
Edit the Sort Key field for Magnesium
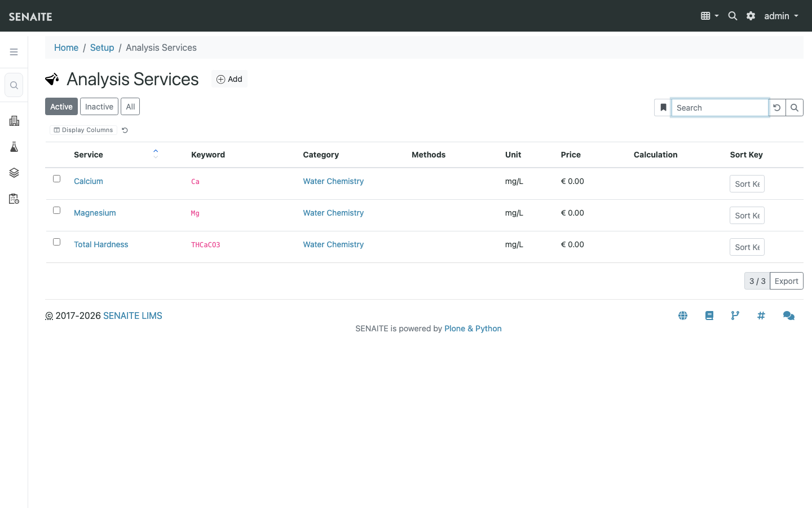(747, 216)
